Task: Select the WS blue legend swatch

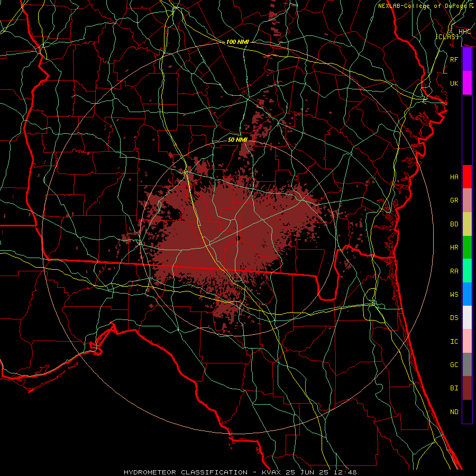Action: click(467, 294)
